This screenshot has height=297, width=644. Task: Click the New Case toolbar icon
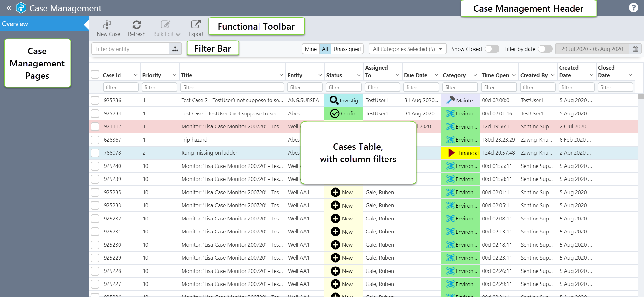108,25
